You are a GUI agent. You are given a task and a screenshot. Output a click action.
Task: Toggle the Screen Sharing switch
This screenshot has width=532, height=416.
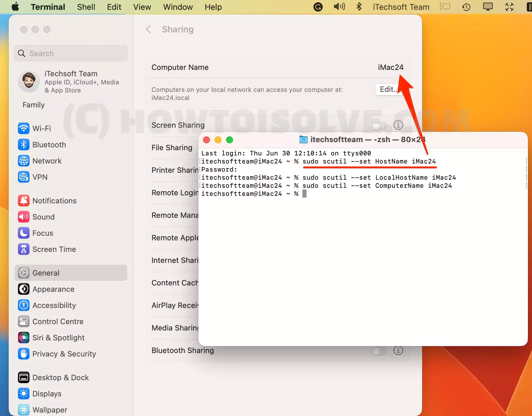(x=379, y=125)
